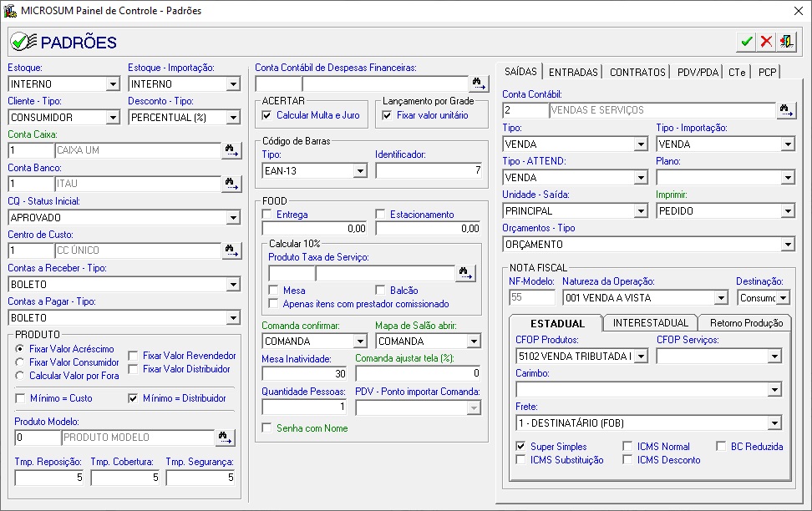The image size is (812, 511).
Task: Click the red X cancel icon
Action: pos(766,41)
